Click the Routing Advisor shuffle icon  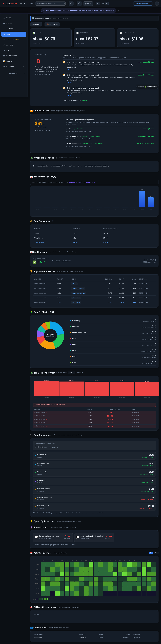31,111
